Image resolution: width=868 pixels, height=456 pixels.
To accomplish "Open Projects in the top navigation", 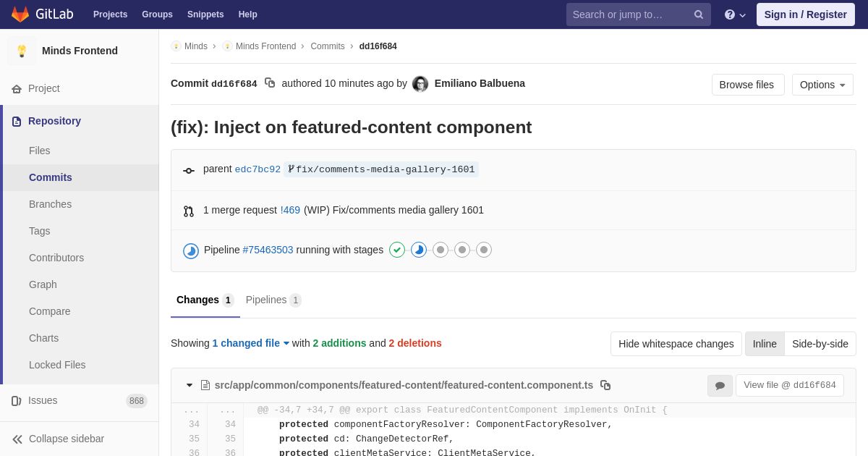I will pos(110,14).
